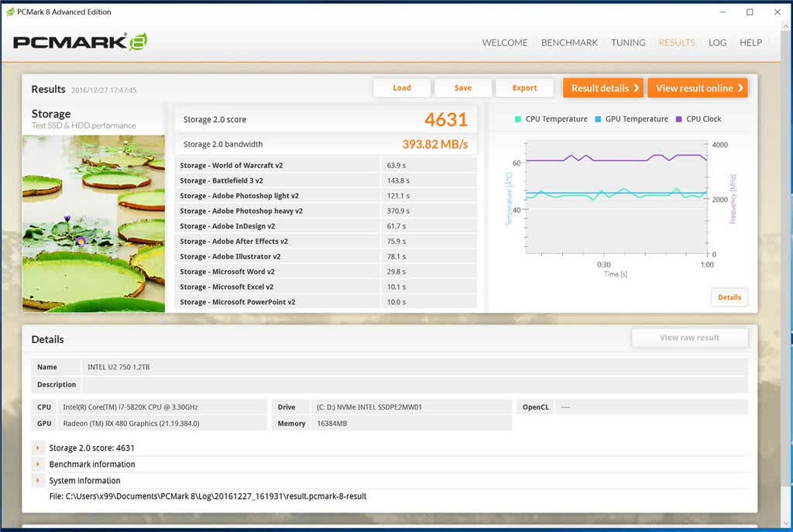Open the HELP tab
The height and width of the screenshot is (532, 793).
pyautogui.click(x=750, y=43)
